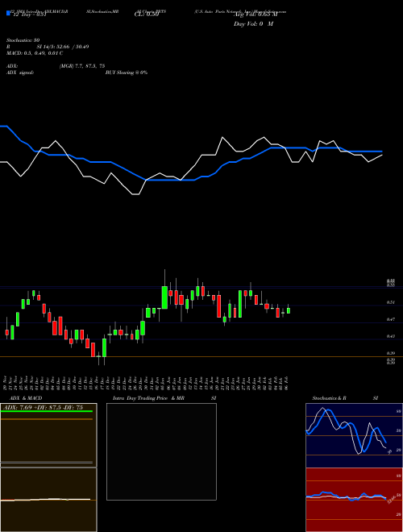The height and width of the screenshot is (532, 403).
Task: Click the 'ADX & MACD' panel title
Action: tap(26, 398)
